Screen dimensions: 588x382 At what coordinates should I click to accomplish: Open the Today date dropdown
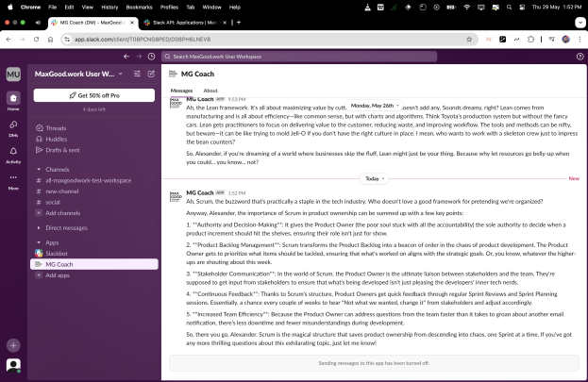click(375, 178)
